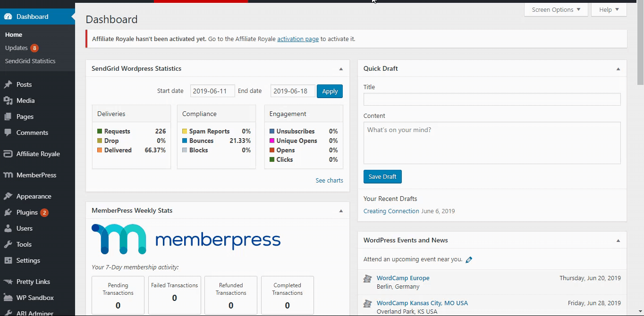Collapse the MemberPress Weekly Stats widget
644x316 pixels.
tap(341, 211)
